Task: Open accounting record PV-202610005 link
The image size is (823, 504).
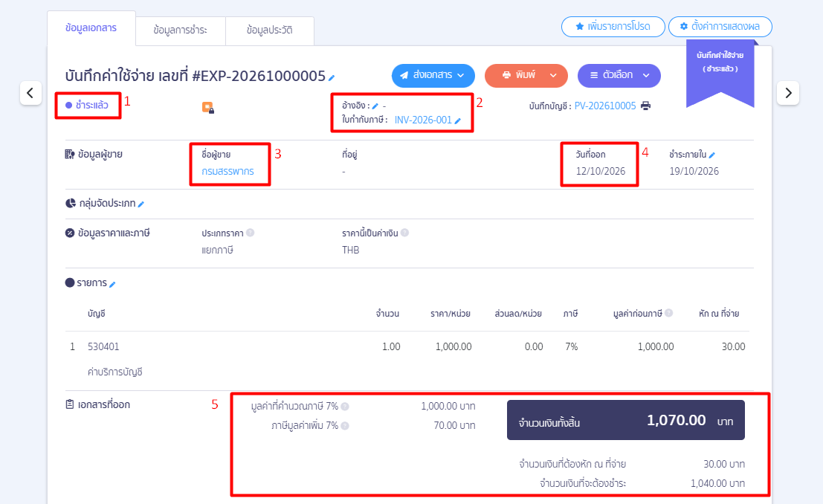Action: pos(605,106)
